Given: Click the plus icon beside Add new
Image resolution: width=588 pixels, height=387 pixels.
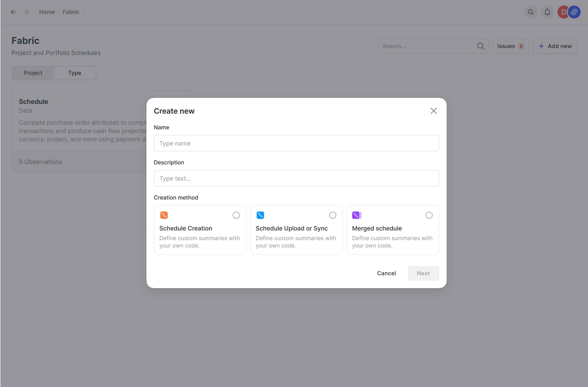Looking at the screenshot, I should click(541, 46).
